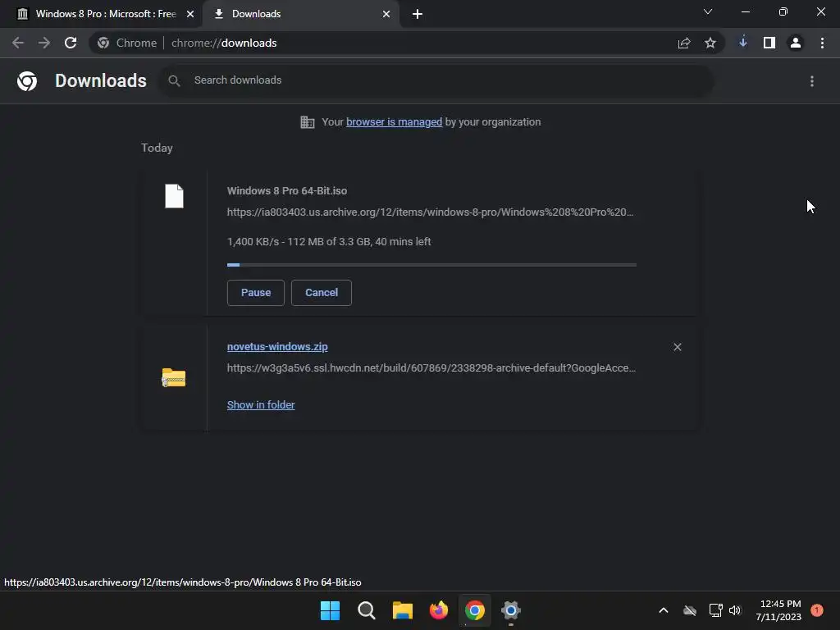Open File Explorer from the taskbar
This screenshot has height=630, width=840.
click(402, 610)
